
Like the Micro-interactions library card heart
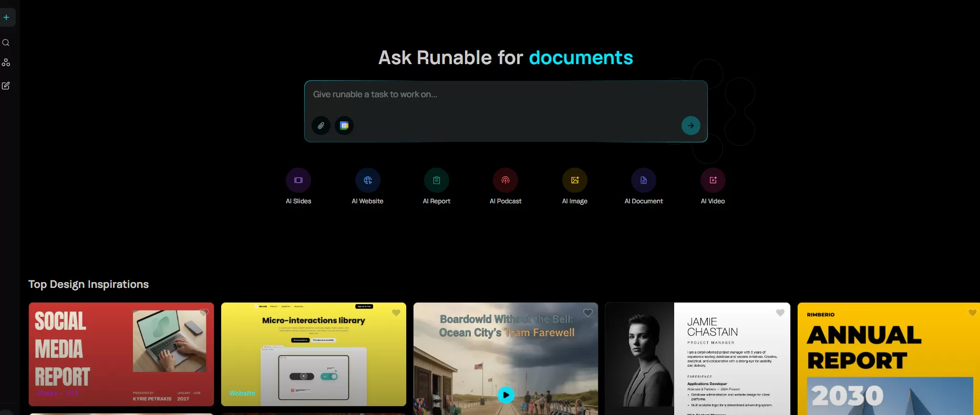[396, 313]
